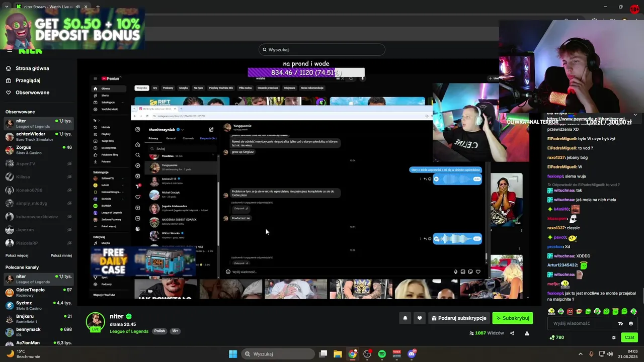The height and width of the screenshot is (362, 644).
Task: Open Syztmz in recommended channels
Action: [38, 306]
